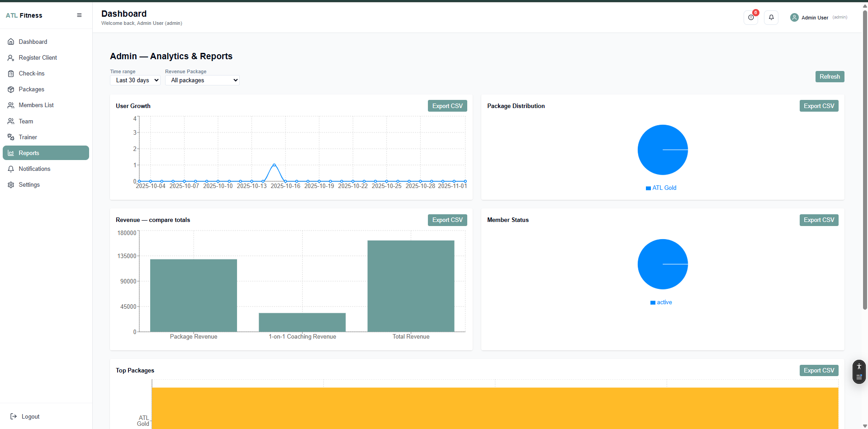Image resolution: width=868 pixels, height=429 pixels.
Task: Export Member Status as CSV
Action: coord(819,220)
